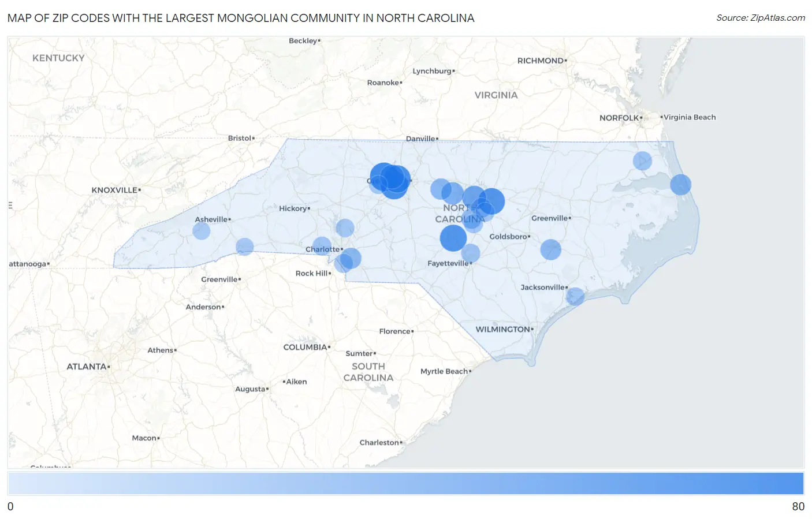Click the ATLANTA city label
812x519 pixels.
tap(87, 367)
